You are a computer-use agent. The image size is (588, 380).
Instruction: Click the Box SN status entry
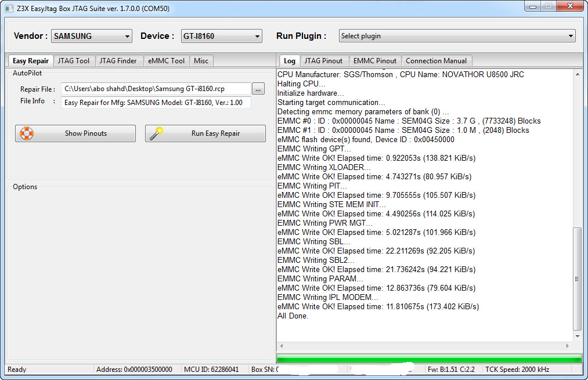pos(265,370)
